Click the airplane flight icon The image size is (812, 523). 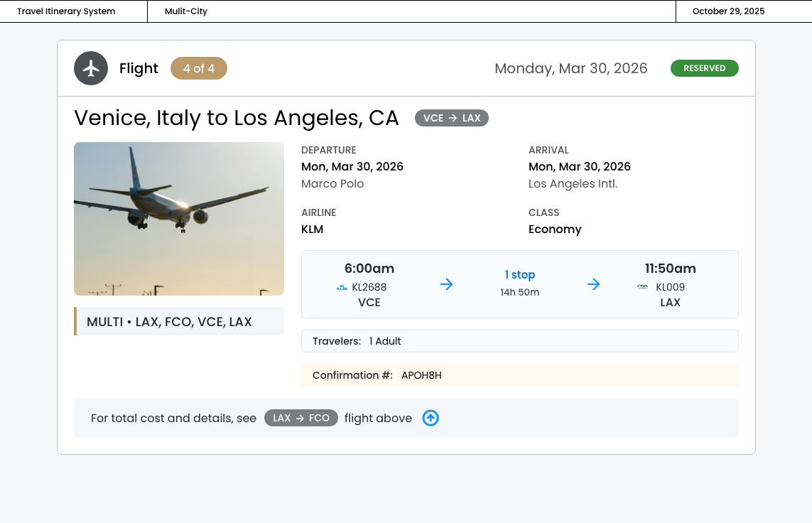91,68
